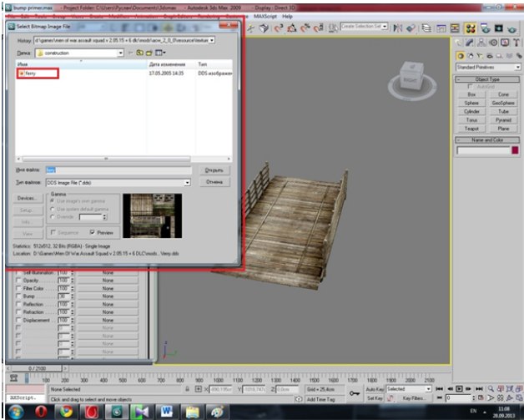Viewport: 524px width, 420px height.
Task: Go up one folder level in dialog
Action: 140,53
